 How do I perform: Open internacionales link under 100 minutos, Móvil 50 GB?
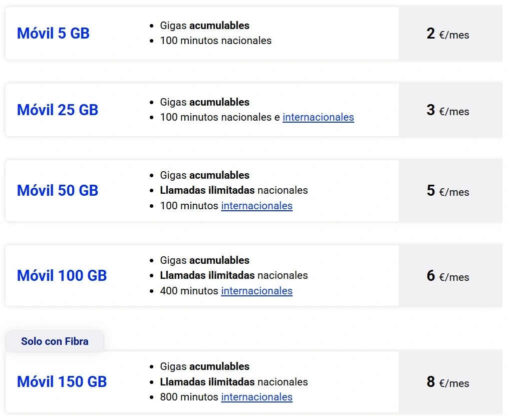coord(257,206)
